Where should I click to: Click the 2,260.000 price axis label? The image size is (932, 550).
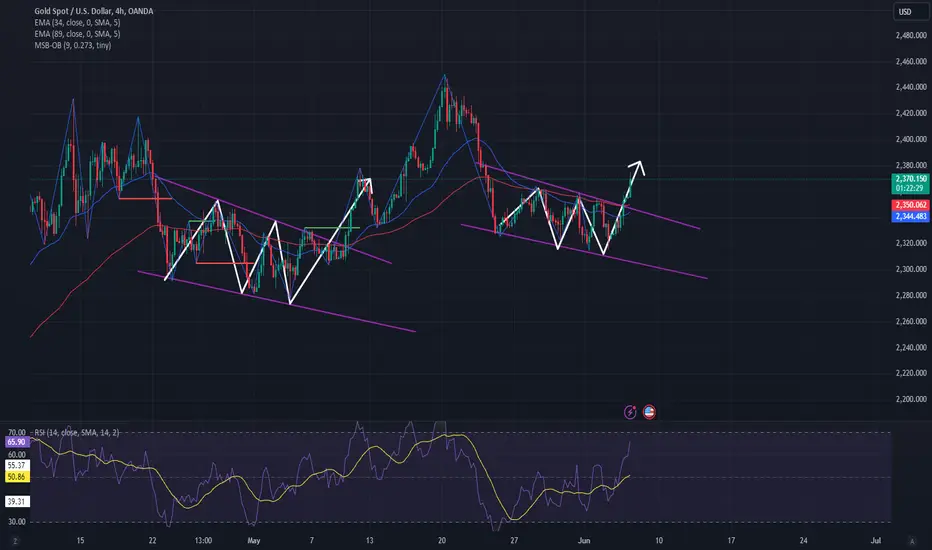point(911,321)
